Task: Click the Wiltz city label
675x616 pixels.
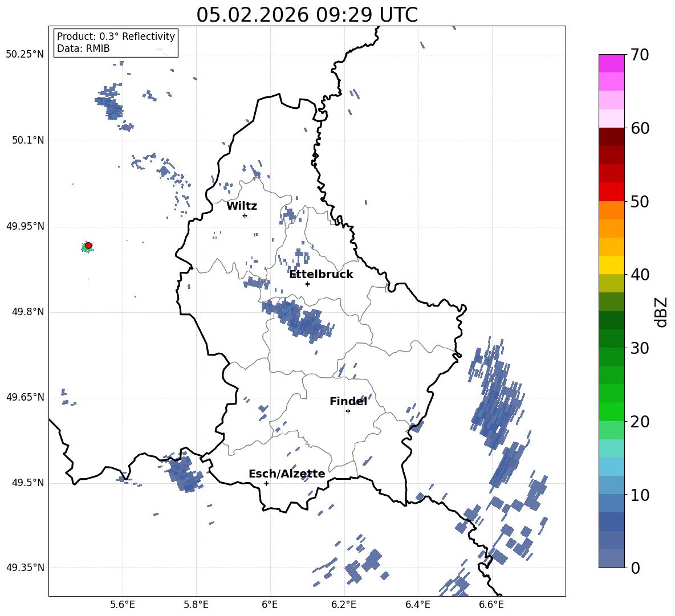Action: 242,206
